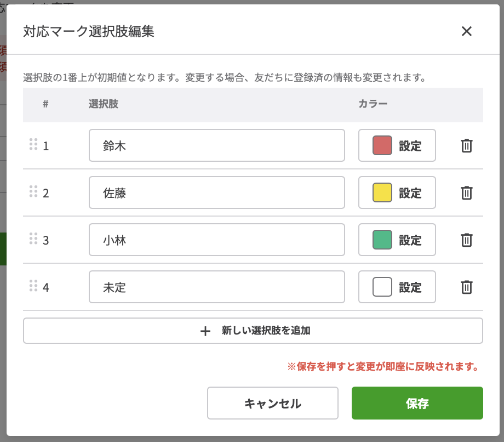Close the 対応マーク選択肢編集 dialog

(x=466, y=31)
